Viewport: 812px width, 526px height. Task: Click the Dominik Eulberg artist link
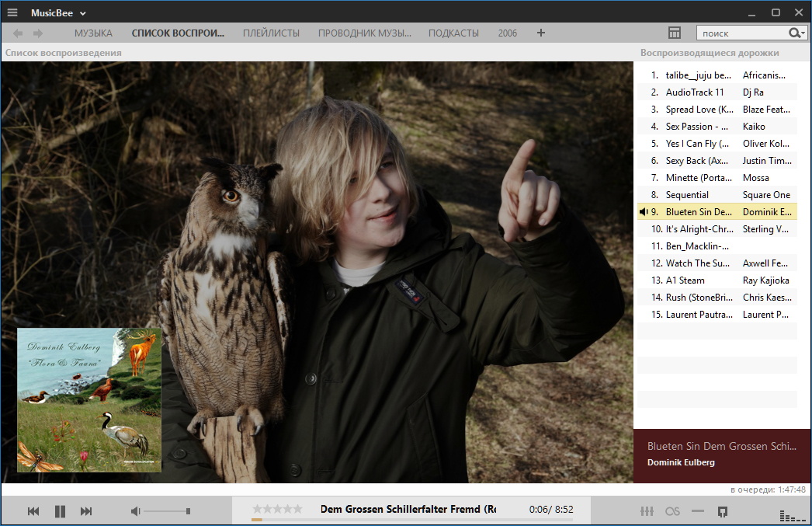[681, 462]
